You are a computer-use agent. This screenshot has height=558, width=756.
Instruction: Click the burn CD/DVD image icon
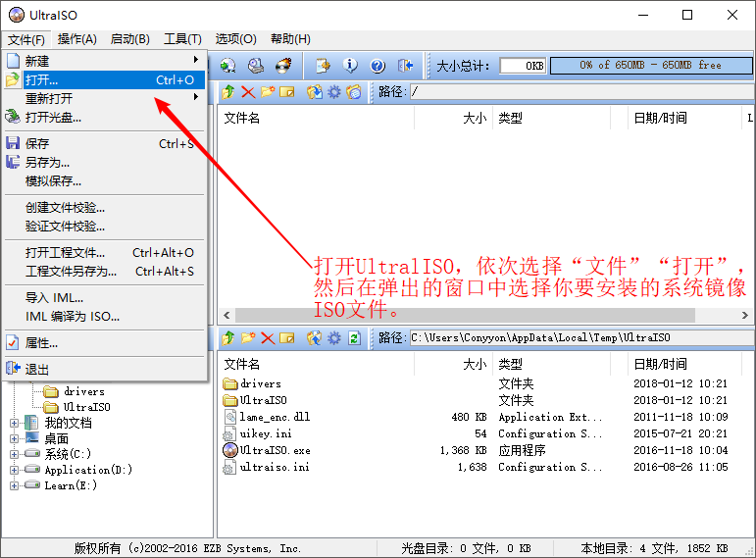[284, 66]
